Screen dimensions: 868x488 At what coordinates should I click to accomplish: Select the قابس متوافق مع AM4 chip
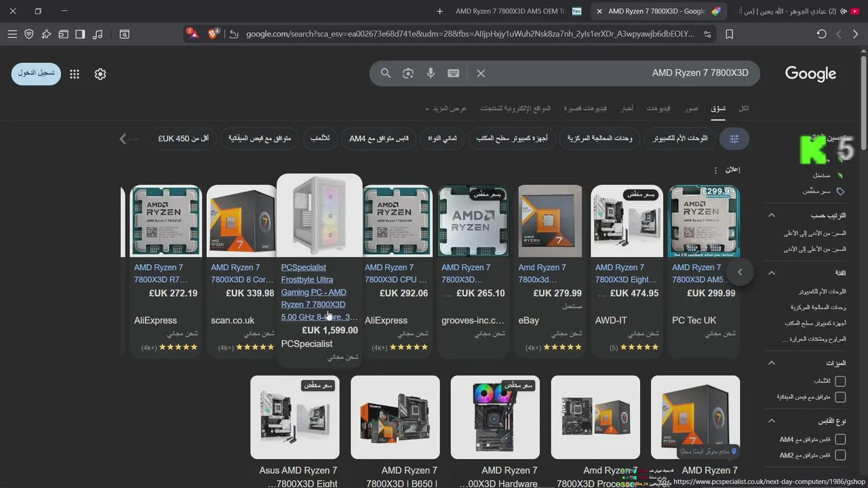point(379,138)
